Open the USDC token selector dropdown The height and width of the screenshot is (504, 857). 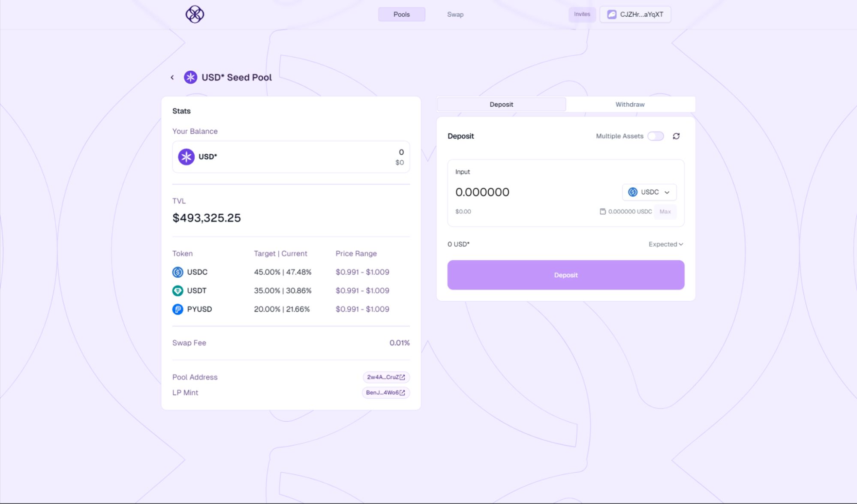pyautogui.click(x=649, y=192)
